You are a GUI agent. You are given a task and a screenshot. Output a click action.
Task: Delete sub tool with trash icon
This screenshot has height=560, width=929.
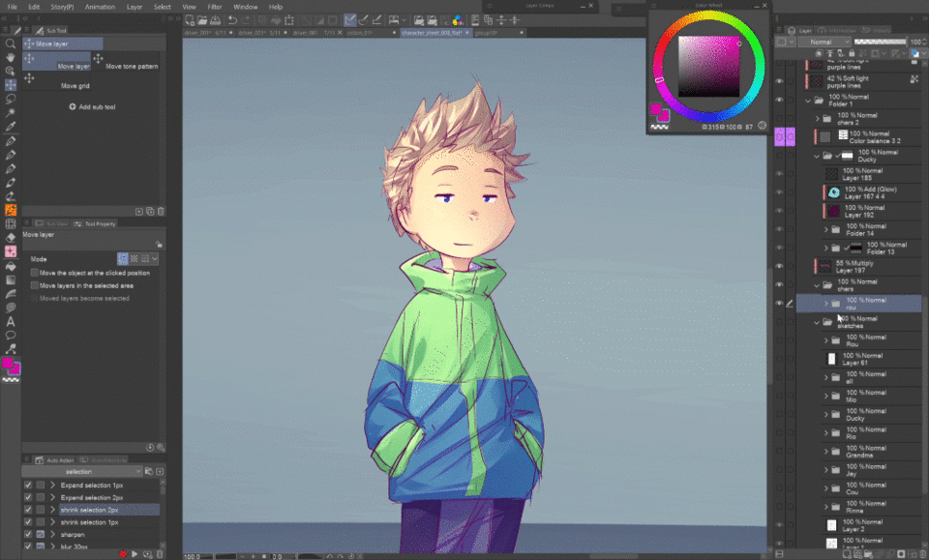click(161, 212)
